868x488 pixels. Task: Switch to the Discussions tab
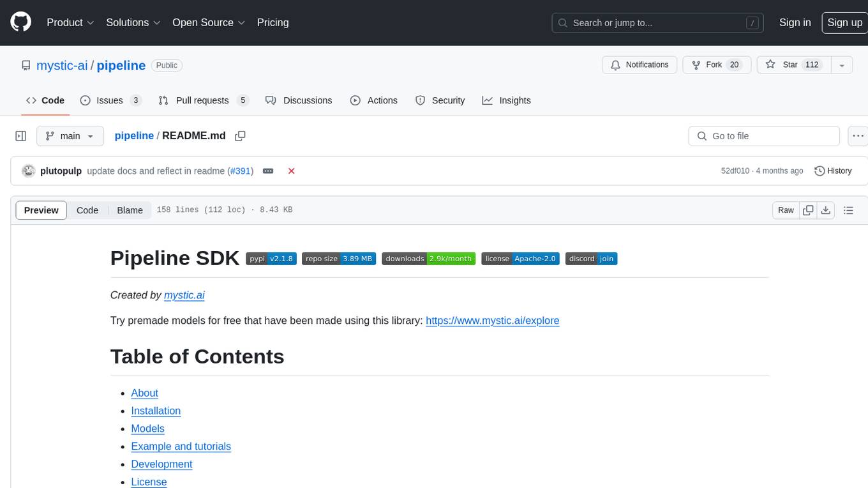(x=299, y=100)
